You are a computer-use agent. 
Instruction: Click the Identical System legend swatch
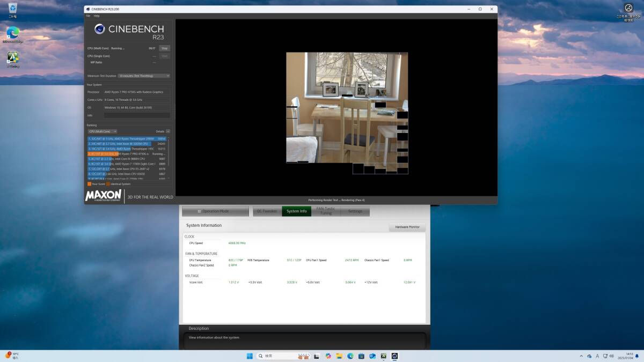(x=108, y=184)
